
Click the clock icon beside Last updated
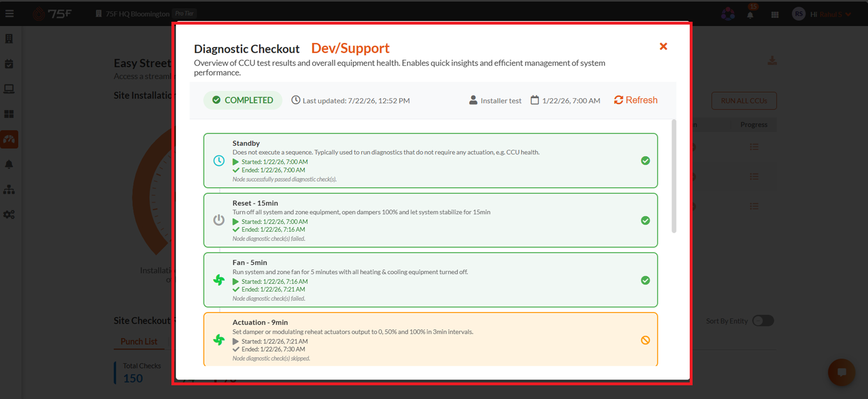click(x=296, y=100)
